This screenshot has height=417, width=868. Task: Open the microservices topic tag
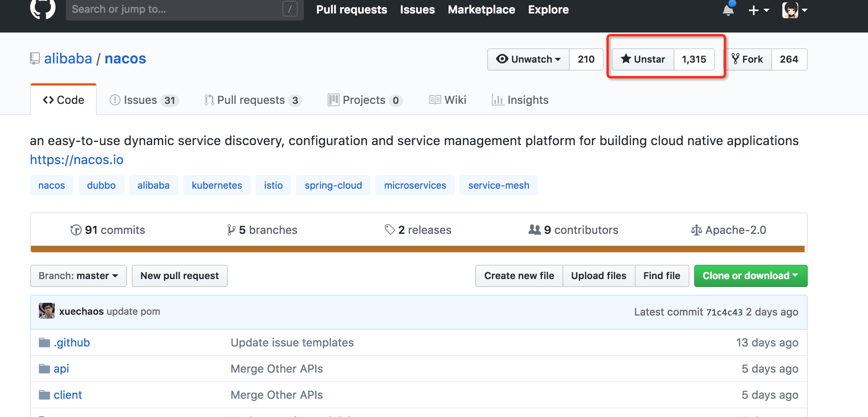coord(415,185)
